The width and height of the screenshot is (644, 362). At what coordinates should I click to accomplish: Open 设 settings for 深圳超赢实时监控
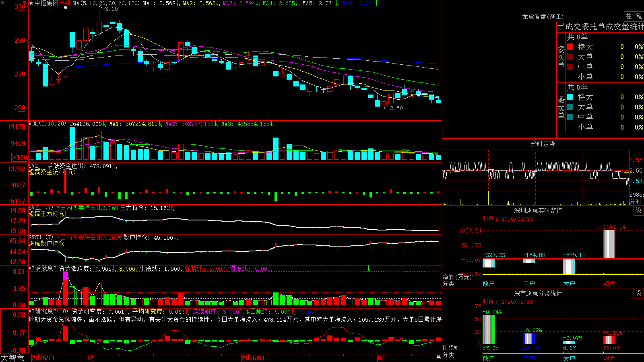click(639, 210)
